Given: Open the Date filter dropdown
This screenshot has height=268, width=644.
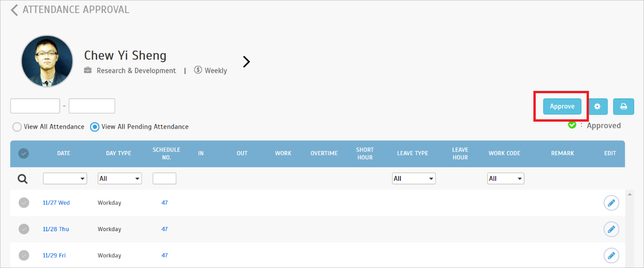Looking at the screenshot, I should click(x=65, y=179).
